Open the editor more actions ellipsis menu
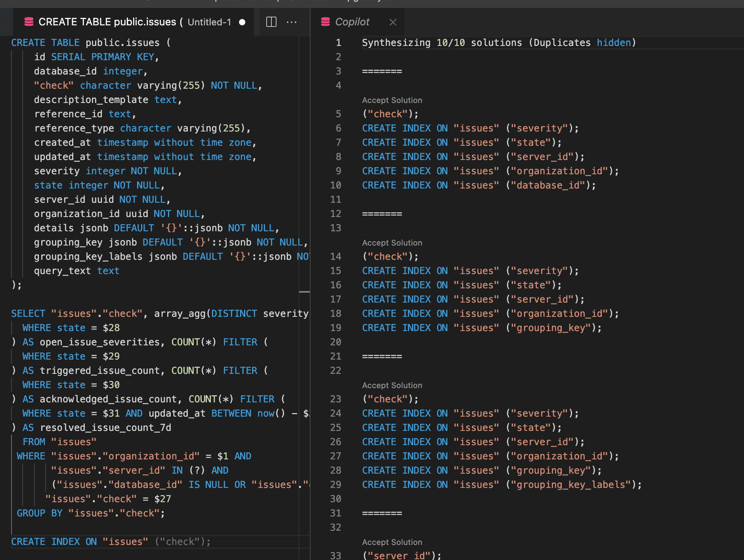Image resolution: width=744 pixels, height=560 pixels. tap(292, 22)
